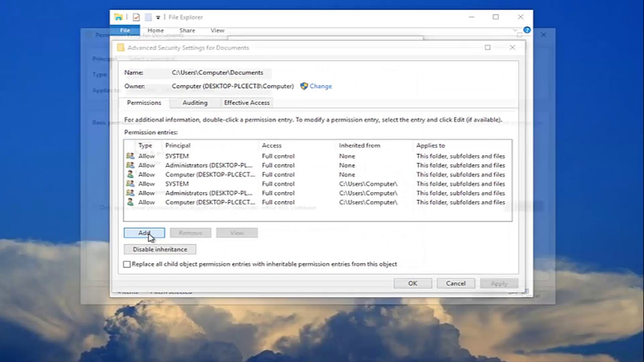Maximize the Advanced Security Settings dialog
The height and width of the screenshot is (362, 644).
point(488,47)
